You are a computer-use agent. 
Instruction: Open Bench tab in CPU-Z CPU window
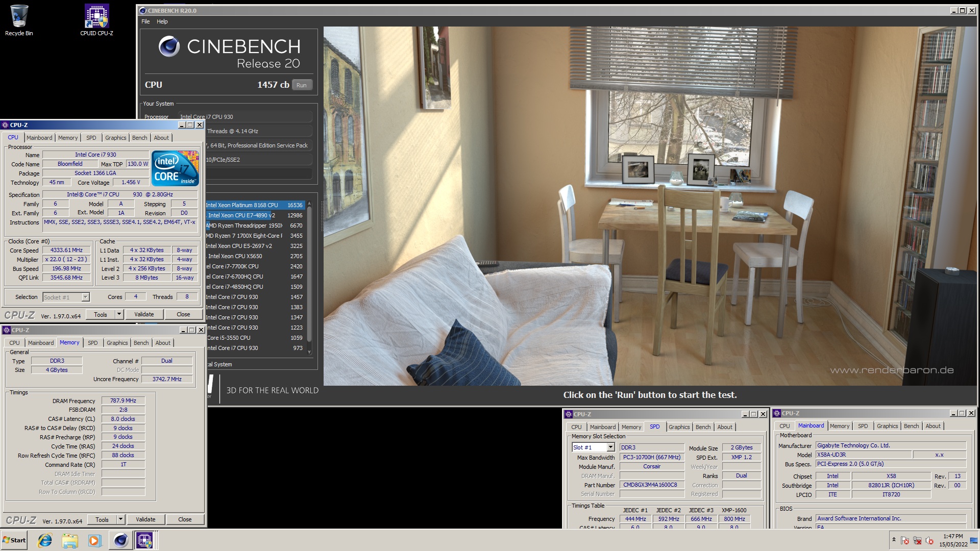139,138
